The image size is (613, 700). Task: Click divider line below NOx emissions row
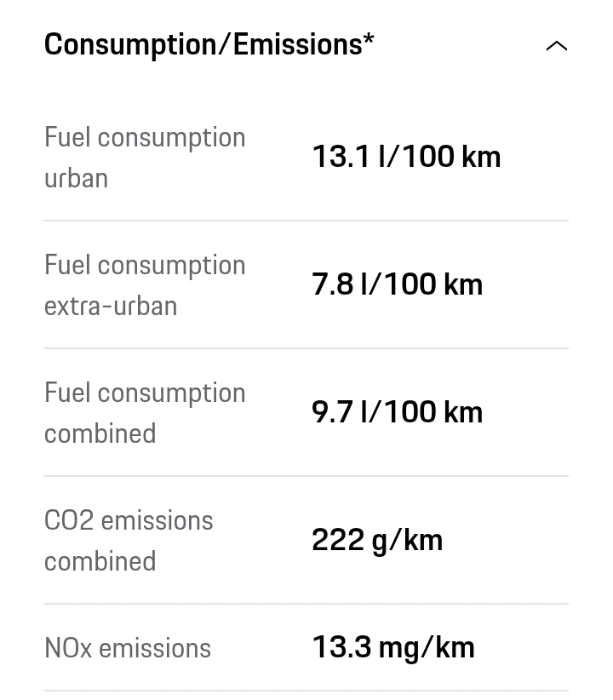(x=306, y=691)
